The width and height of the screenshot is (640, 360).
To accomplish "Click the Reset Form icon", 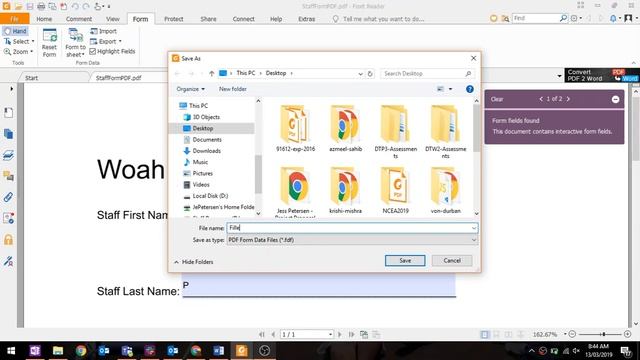I will pyautogui.click(x=49, y=42).
